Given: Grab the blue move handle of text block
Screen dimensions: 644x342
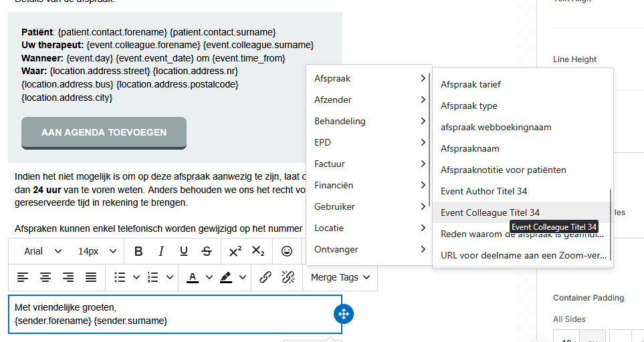Looking at the screenshot, I should (x=343, y=314).
